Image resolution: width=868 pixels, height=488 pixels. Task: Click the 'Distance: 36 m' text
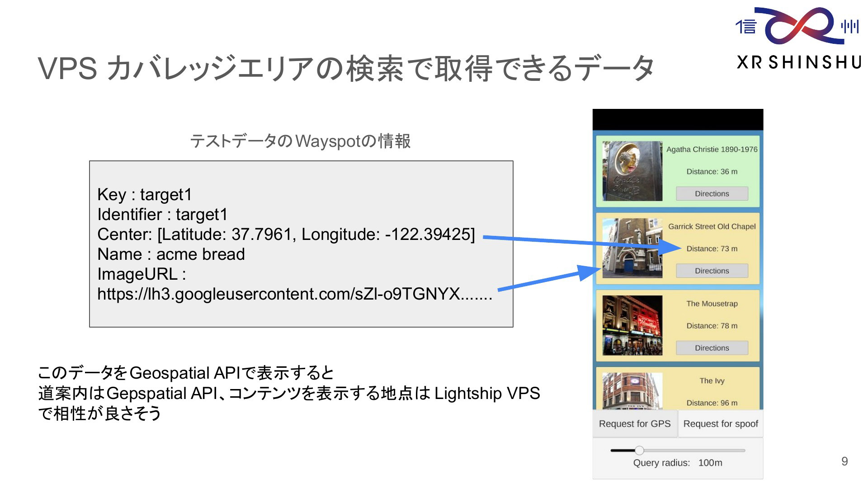[712, 172]
